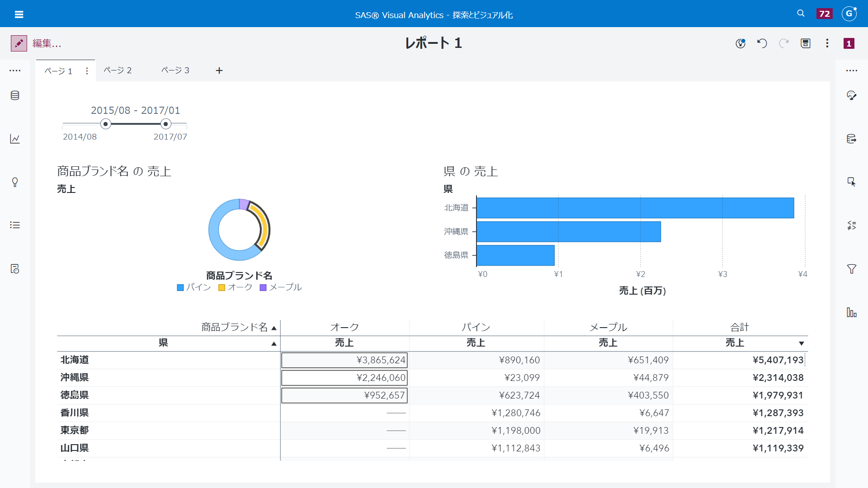The width and height of the screenshot is (868, 488).
Task: Open the hamburger main menu
Action: point(19,14)
